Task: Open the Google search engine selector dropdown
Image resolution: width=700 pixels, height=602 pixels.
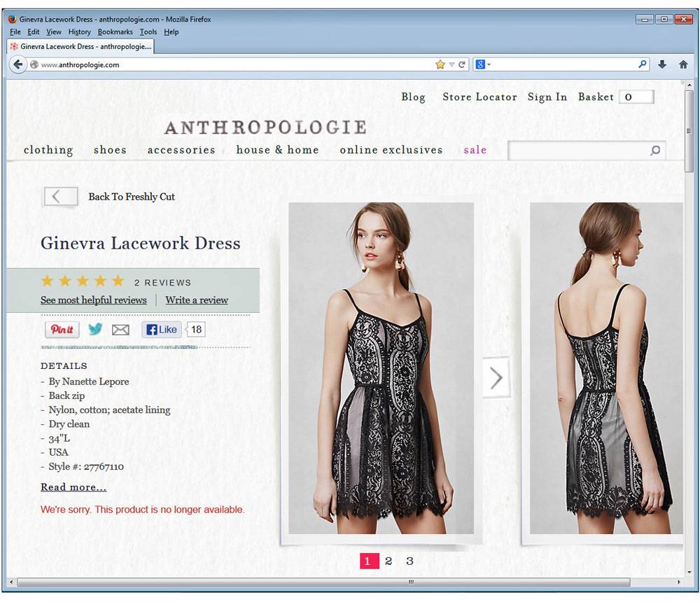Action: pyautogui.click(x=482, y=64)
